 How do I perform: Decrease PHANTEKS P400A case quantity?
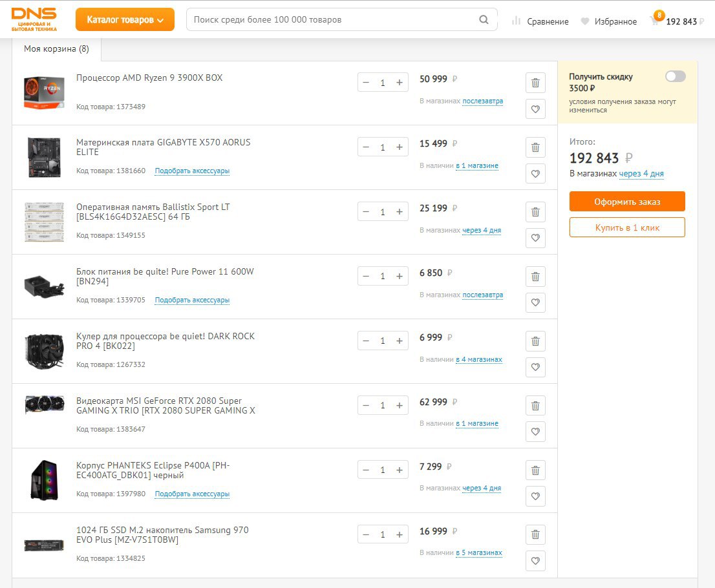click(x=366, y=470)
